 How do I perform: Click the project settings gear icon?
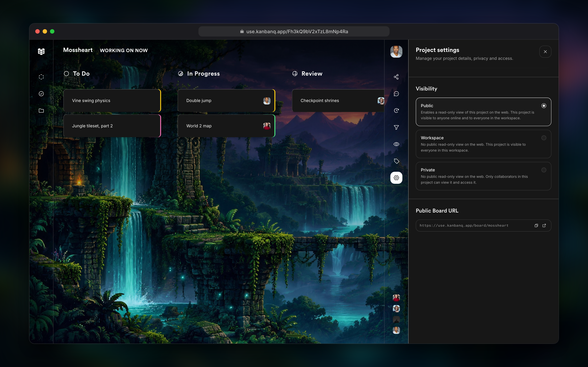click(x=396, y=178)
